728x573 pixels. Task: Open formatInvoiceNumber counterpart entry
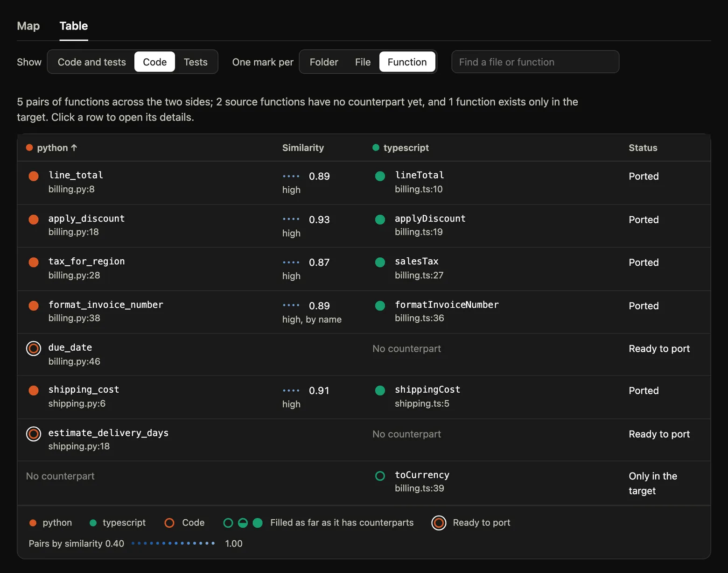pos(447,305)
